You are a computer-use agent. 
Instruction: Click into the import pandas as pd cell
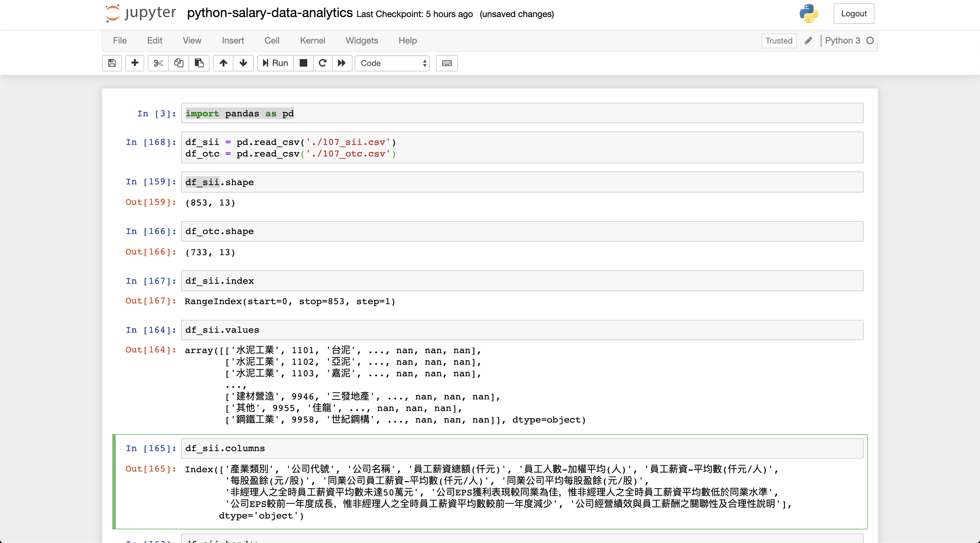pyautogui.click(x=522, y=113)
